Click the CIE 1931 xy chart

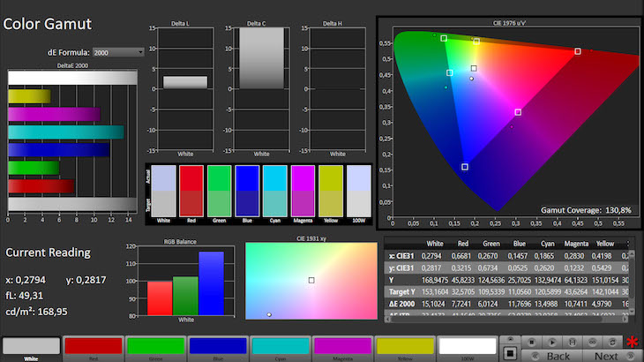[x=311, y=281]
